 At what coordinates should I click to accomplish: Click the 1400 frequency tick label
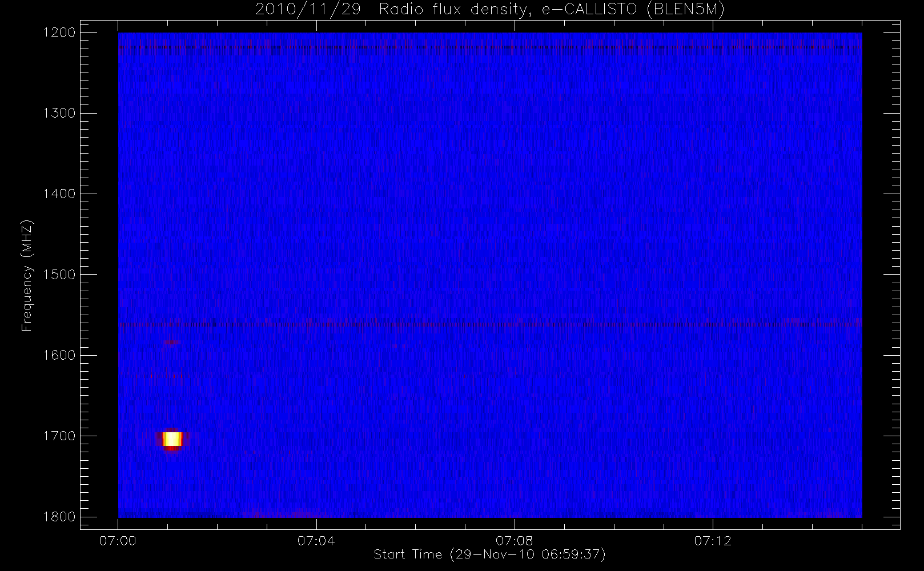pos(59,194)
